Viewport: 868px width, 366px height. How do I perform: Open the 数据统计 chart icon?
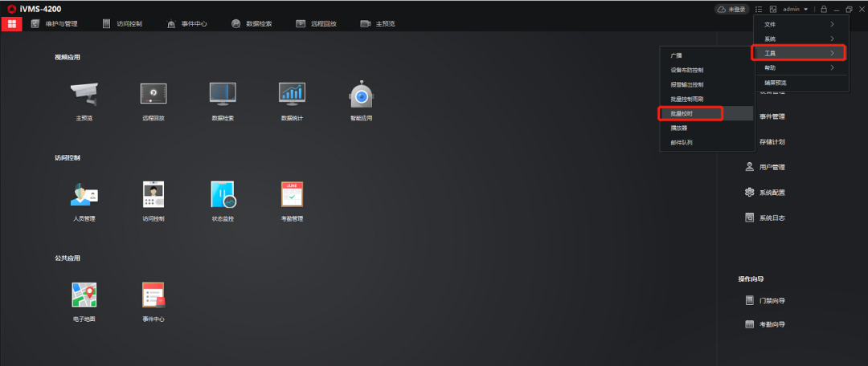pos(292,95)
